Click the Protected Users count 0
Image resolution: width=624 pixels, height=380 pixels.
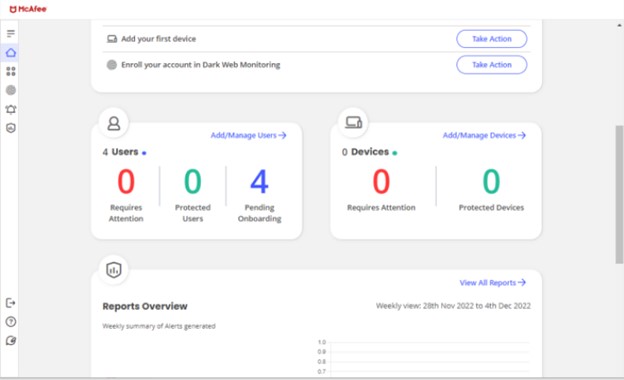pyautogui.click(x=193, y=181)
